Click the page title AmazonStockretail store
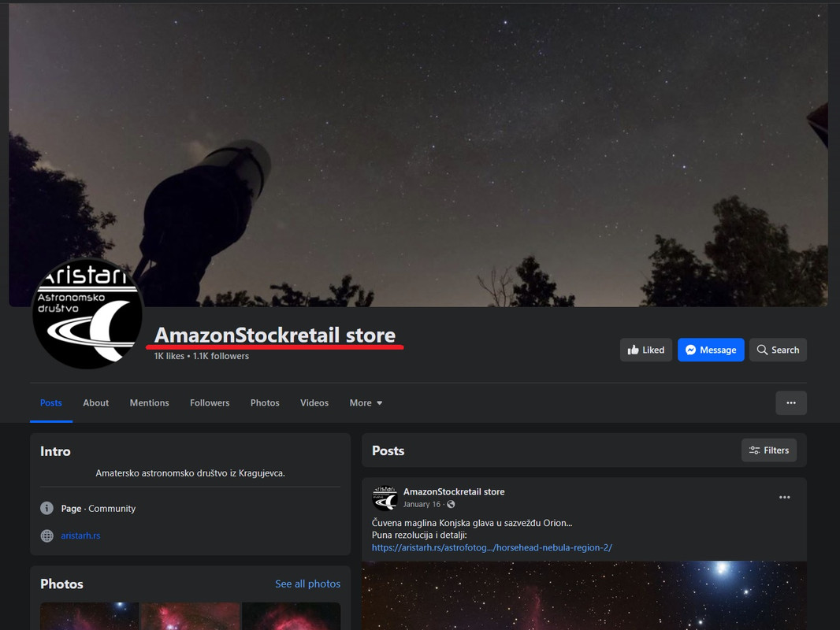This screenshot has height=630, width=840. tap(275, 335)
